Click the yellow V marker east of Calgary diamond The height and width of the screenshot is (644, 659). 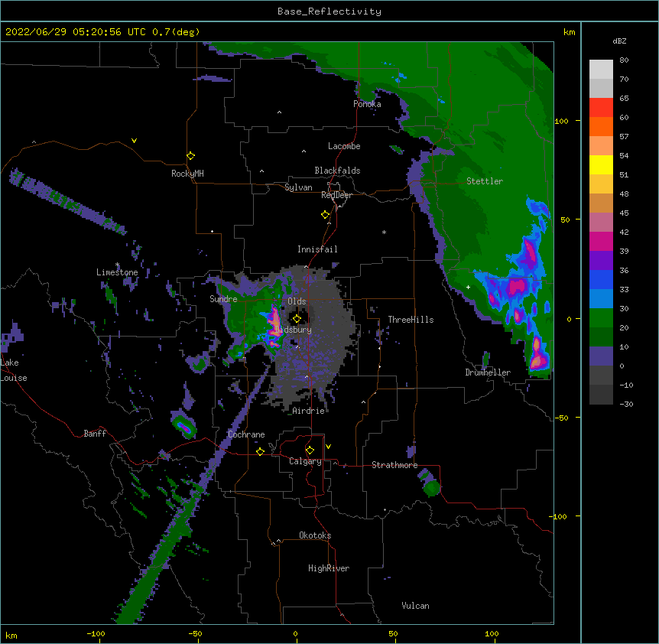coord(328,447)
